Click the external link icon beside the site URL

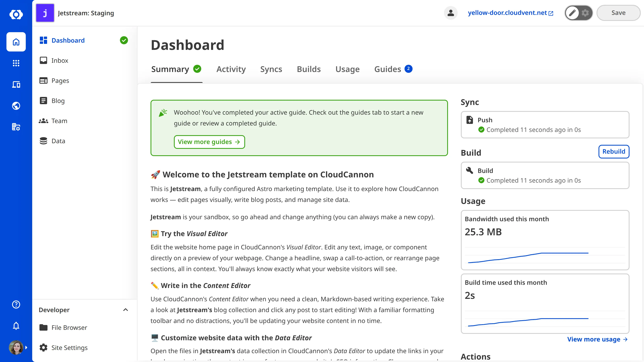551,13
